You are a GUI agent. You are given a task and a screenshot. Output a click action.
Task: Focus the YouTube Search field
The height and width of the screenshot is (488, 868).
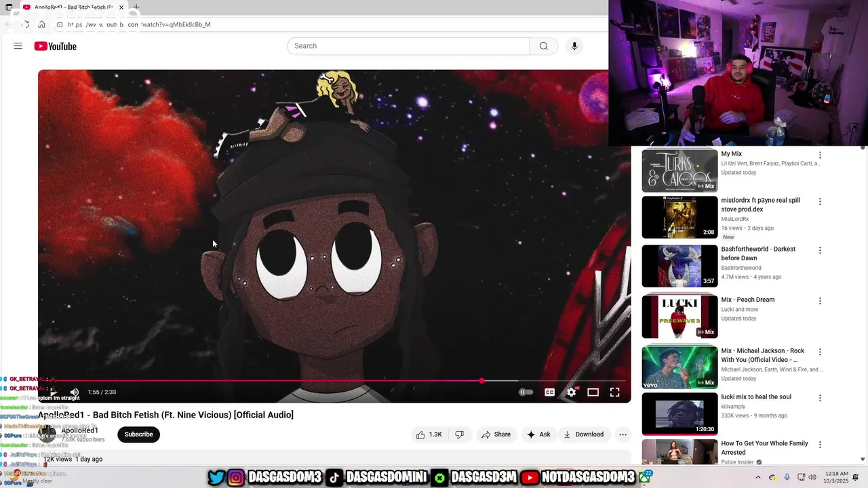[x=408, y=46]
